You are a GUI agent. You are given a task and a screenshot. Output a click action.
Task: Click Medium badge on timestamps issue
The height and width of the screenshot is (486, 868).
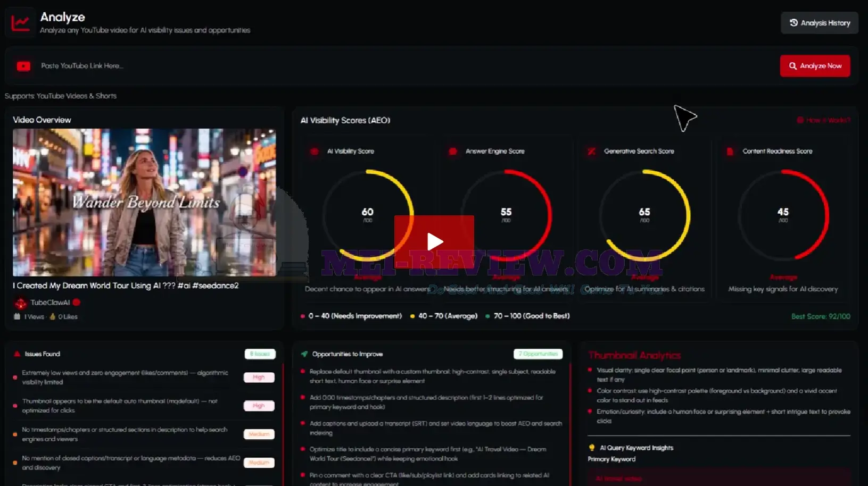pyautogui.click(x=259, y=434)
